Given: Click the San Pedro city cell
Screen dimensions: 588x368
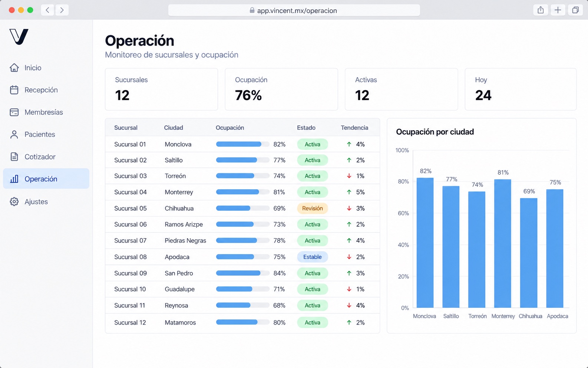Looking at the screenshot, I should point(179,273).
